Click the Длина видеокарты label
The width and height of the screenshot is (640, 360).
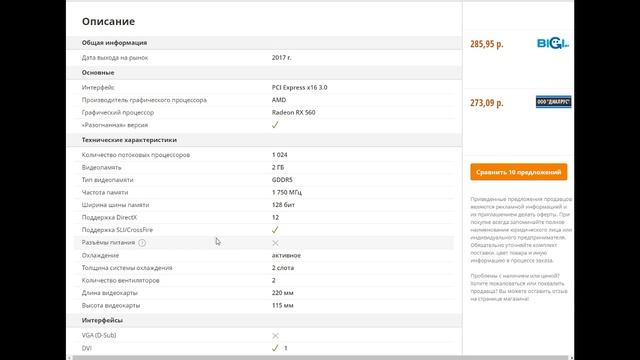(110, 293)
